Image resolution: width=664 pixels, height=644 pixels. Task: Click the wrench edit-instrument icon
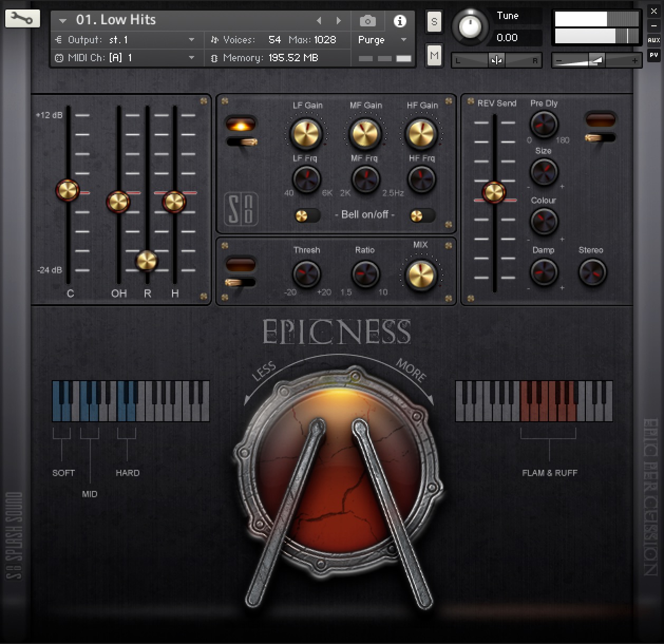click(22, 18)
